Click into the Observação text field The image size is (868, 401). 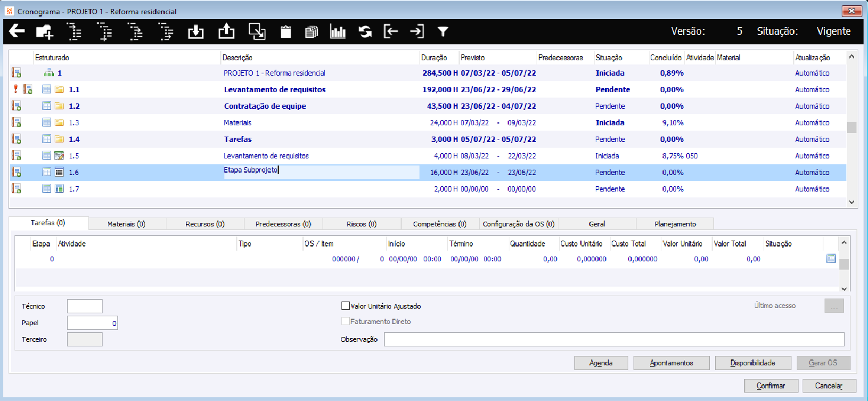(614, 339)
